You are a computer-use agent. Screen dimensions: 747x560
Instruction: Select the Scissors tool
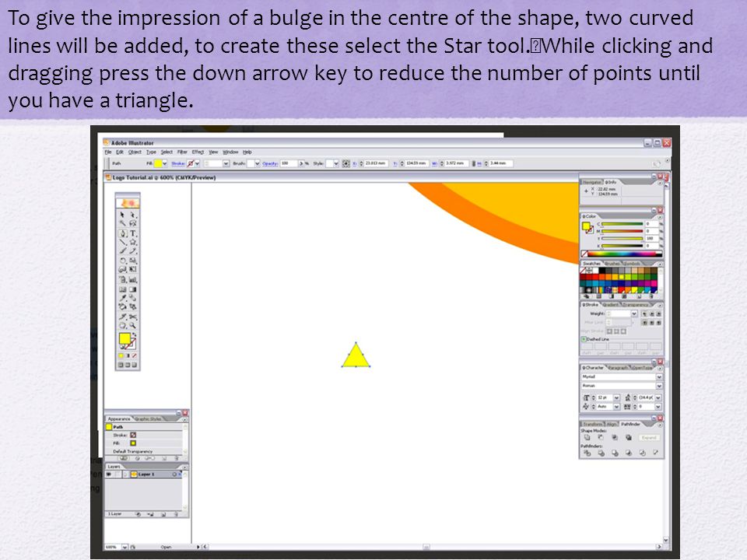pos(133,317)
